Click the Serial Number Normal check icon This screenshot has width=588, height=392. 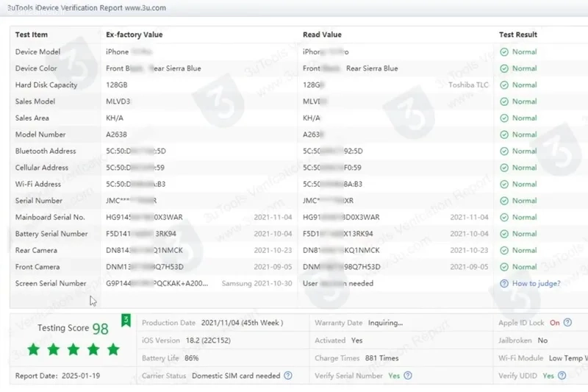504,201
